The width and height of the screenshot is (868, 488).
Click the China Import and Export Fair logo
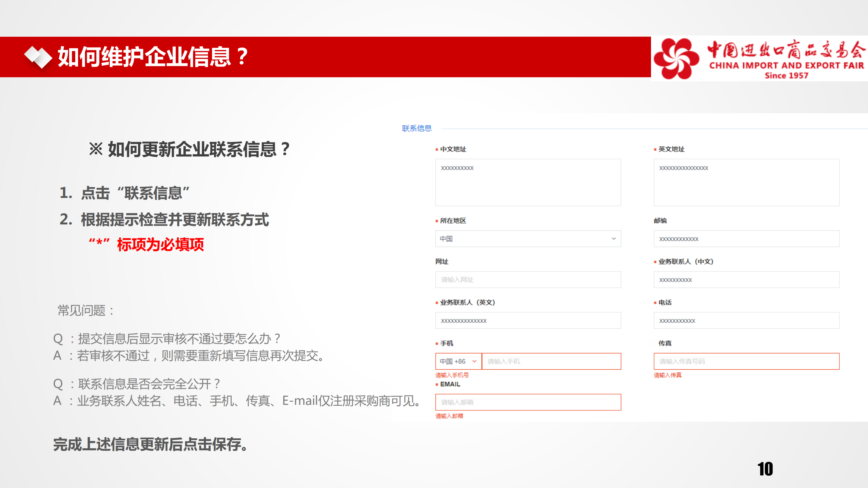pos(759,59)
